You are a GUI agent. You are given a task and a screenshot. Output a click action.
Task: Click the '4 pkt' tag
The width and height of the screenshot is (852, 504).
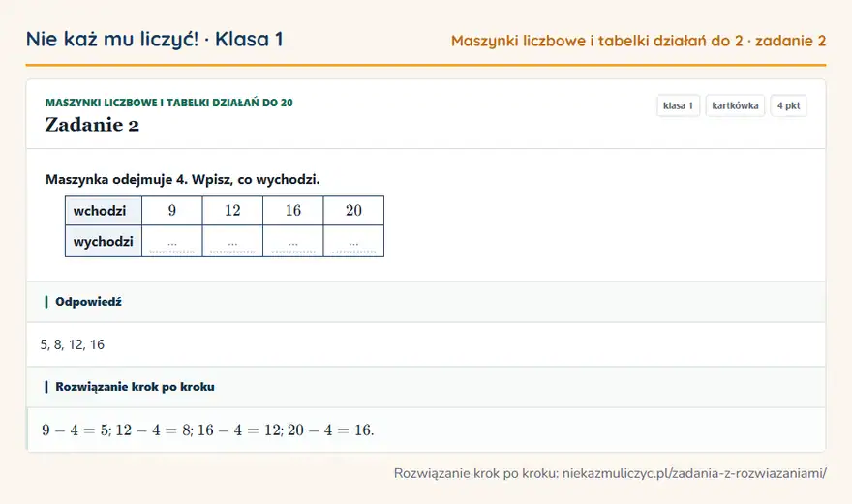point(788,105)
